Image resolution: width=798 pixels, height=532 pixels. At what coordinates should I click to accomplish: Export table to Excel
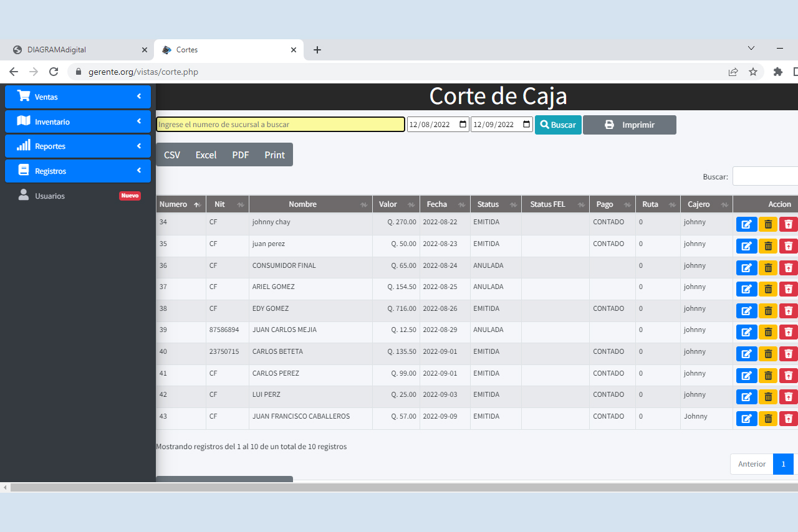pyautogui.click(x=206, y=155)
